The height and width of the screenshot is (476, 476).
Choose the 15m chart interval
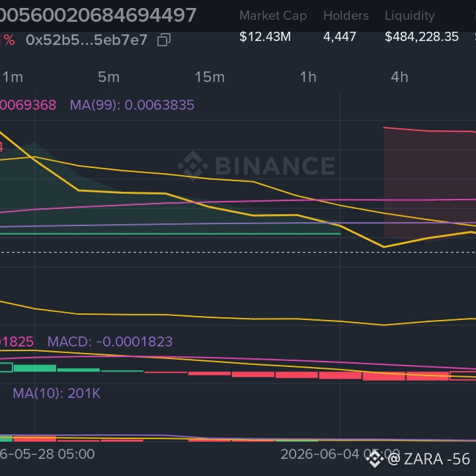pos(210,77)
